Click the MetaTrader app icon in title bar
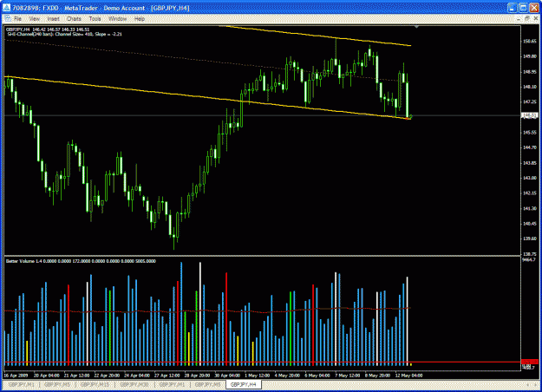 (7, 8)
